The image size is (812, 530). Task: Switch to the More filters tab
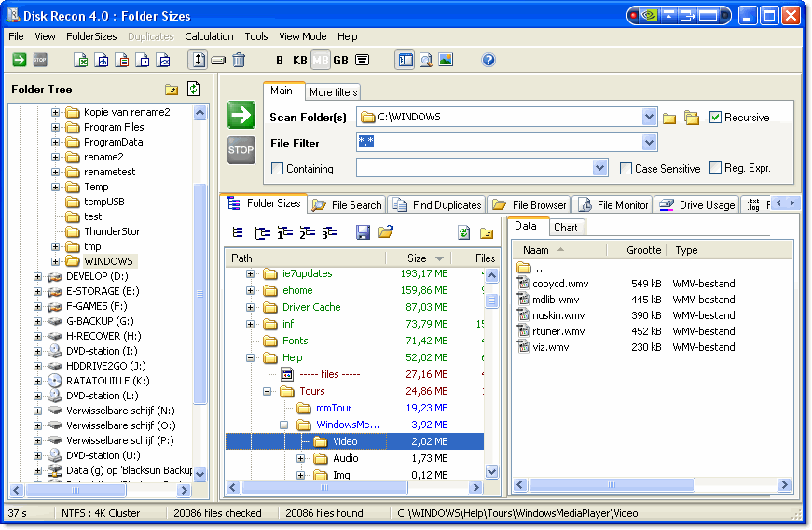333,92
